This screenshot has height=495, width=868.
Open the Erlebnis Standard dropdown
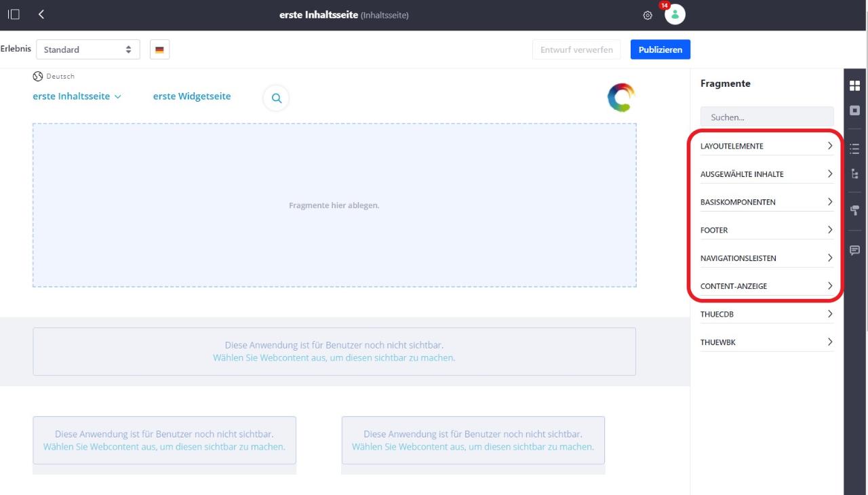(x=87, y=49)
